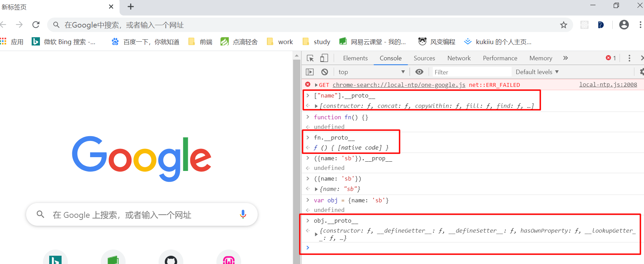Expand the GET error message triangle
This screenshot has height=264, width=644.
(x=316, y=85)
